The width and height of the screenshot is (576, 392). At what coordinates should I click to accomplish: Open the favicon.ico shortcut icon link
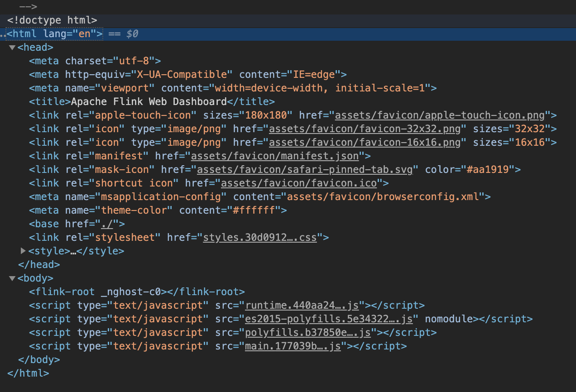(299, 183)
